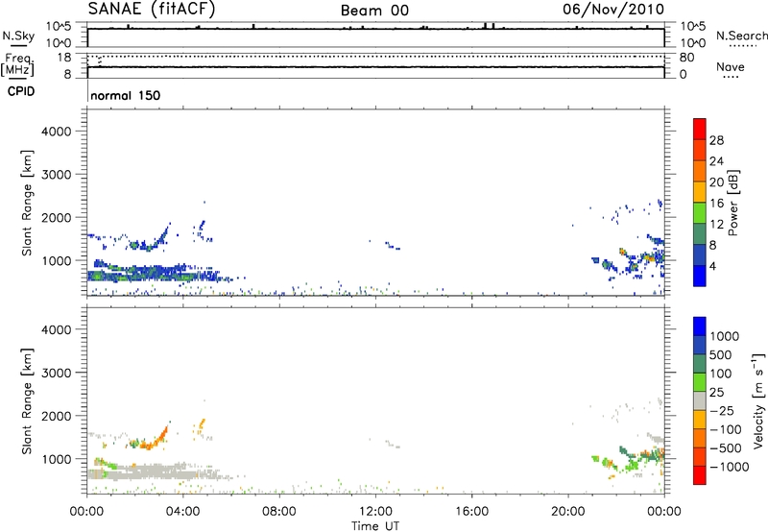The width and height of the screenshot is (768, 532).
Task: Click the 'Nave' legend label
Action: click(731, 66)
